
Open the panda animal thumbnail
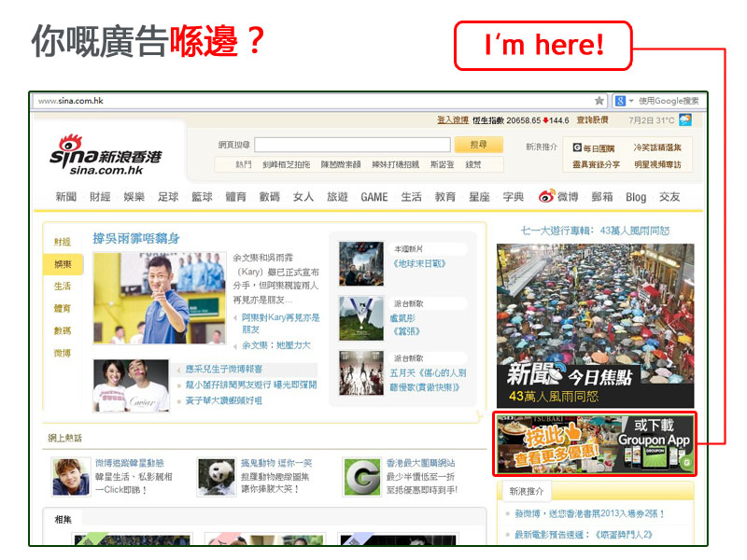[215, 474]
